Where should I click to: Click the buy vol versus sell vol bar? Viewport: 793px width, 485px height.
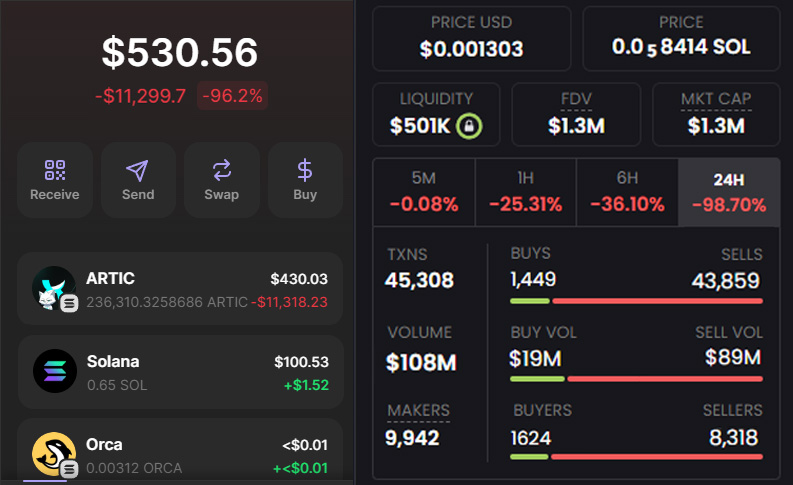pyautogui.click(x=636, y=379)
